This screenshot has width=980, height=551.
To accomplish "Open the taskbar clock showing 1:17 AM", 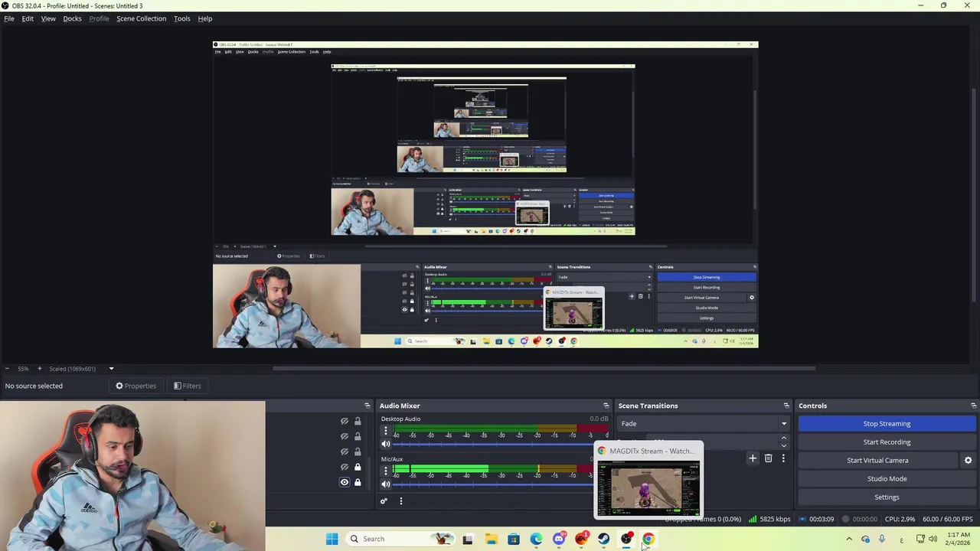I will 958,539.
